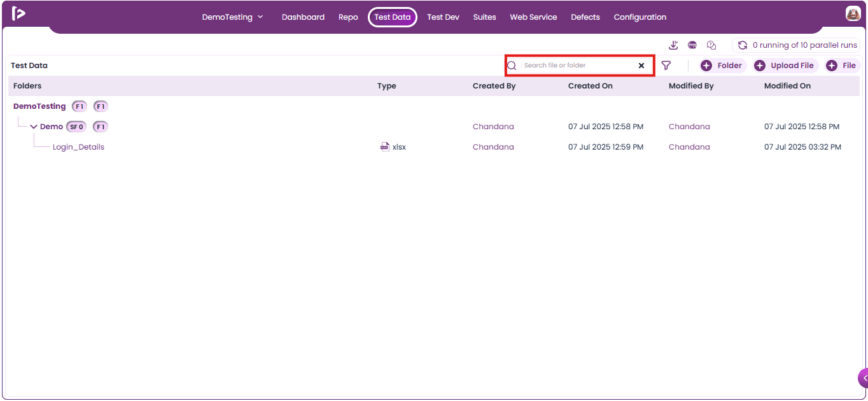
Task: Click the Test Data page title
Action: [x=29, y=66]
